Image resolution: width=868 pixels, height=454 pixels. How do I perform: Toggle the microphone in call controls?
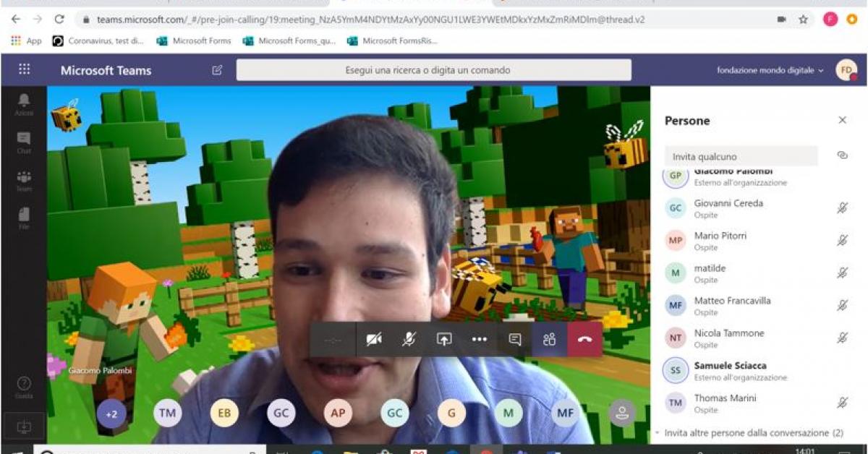pos(409,340)
